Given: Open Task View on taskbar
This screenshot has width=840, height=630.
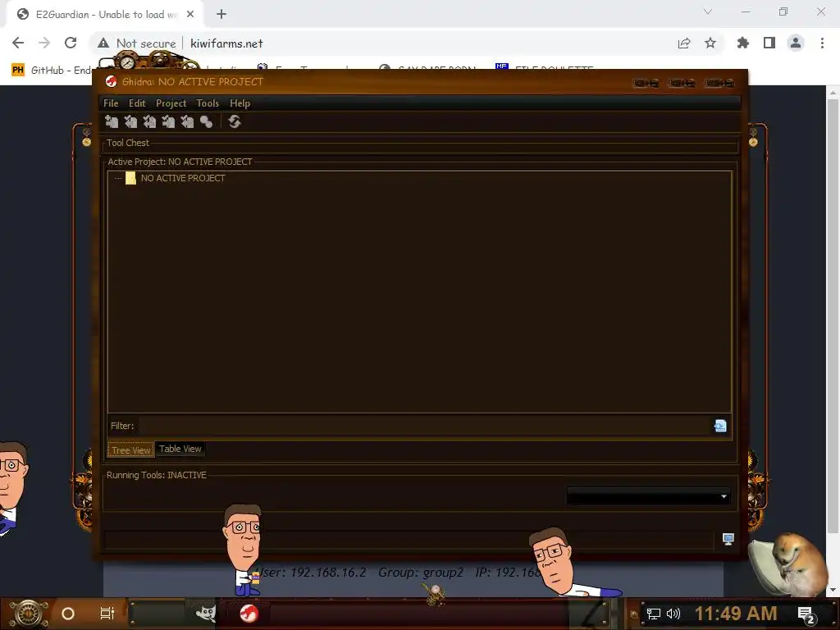Looking at the screenshot, I should click(107, 614).
